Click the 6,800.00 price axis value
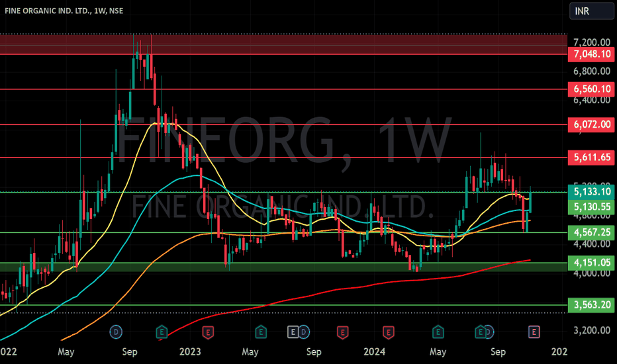Viewport: 617px width, 364px height. click(x=591, y=71)
